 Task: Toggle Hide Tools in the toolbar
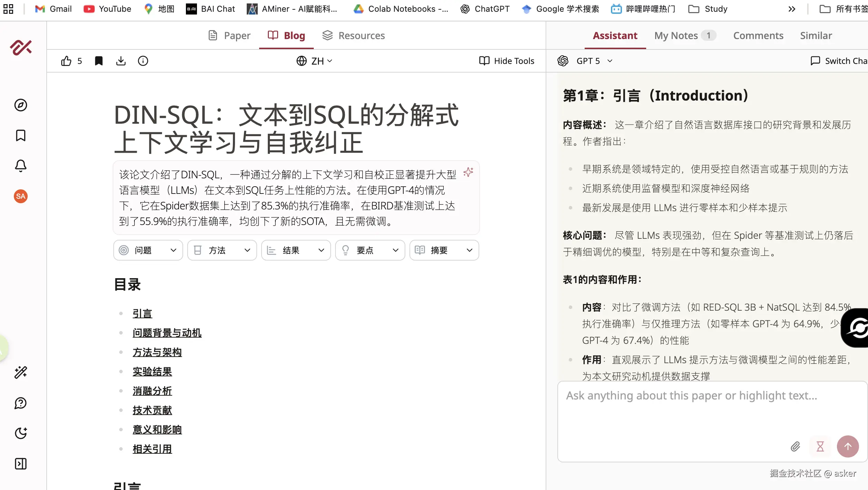507,61
